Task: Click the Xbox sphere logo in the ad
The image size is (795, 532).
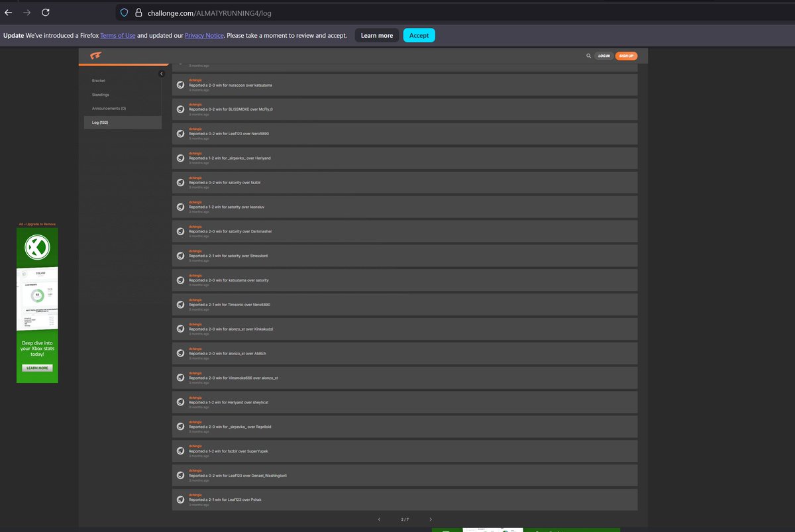Action: (36, 247)
